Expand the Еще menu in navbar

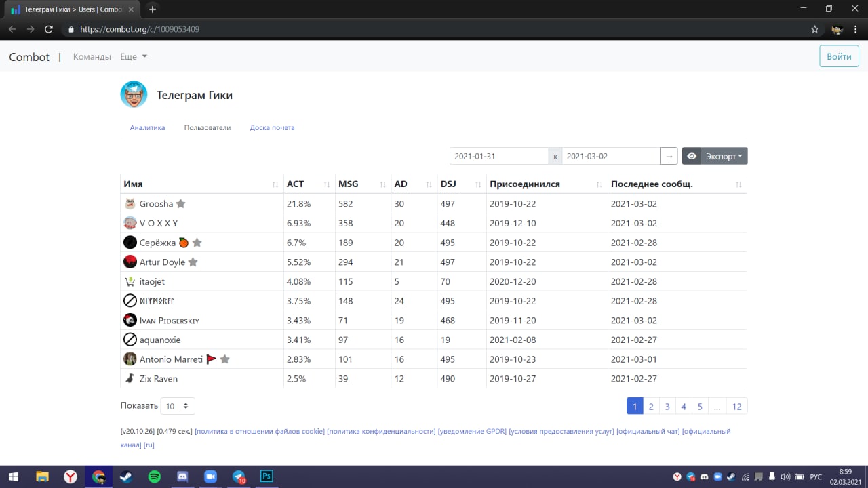point(134,57)
